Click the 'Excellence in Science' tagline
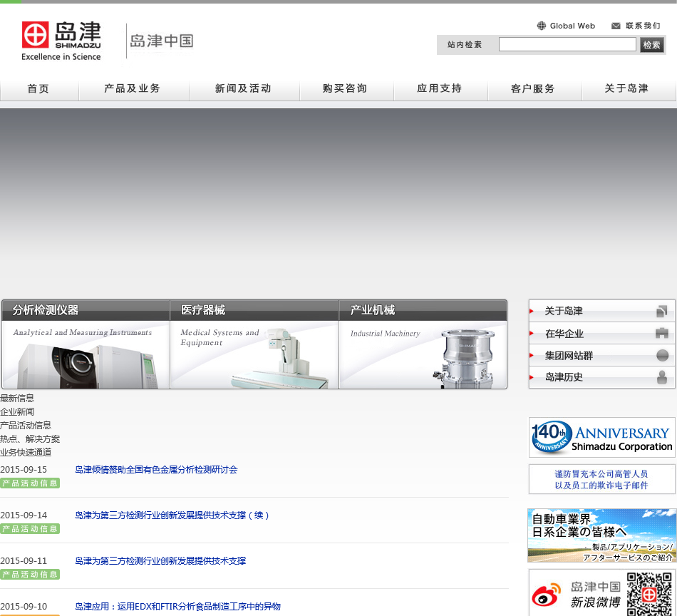The image size is (677, 616). point(61,56)
